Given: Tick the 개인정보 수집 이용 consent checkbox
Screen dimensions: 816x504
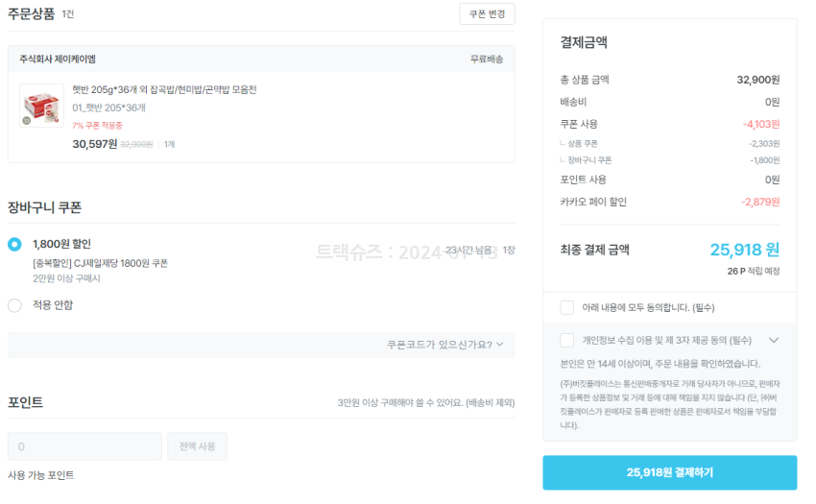Looking at the screenshot, I should pos(567,340).
